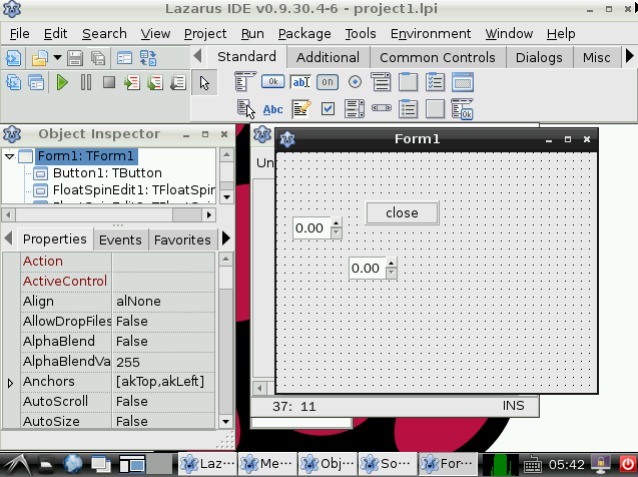Viewport: 638px width, 477px height.
Task: Click the lower FloatSpinEdit value field
Action: point(367,268)
